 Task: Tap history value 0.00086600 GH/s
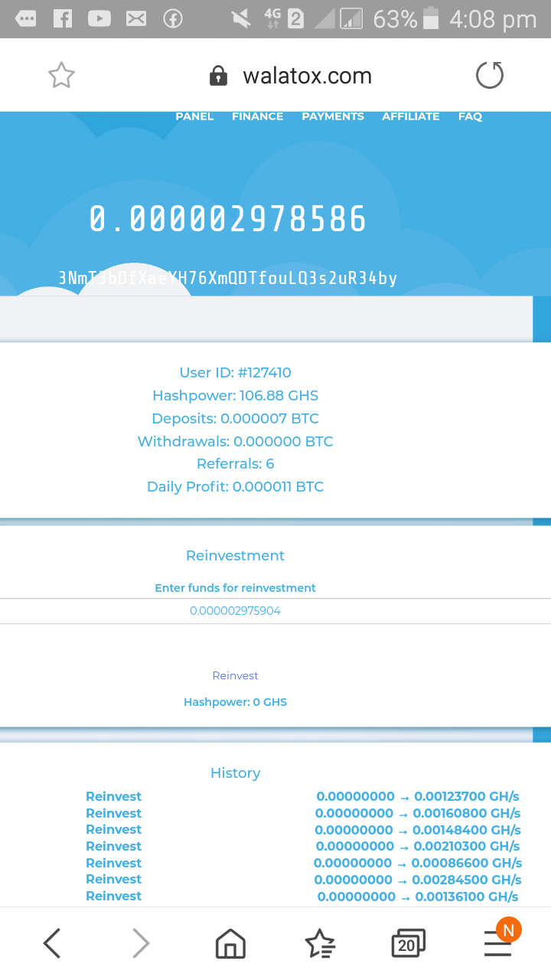tap(467, 864)
